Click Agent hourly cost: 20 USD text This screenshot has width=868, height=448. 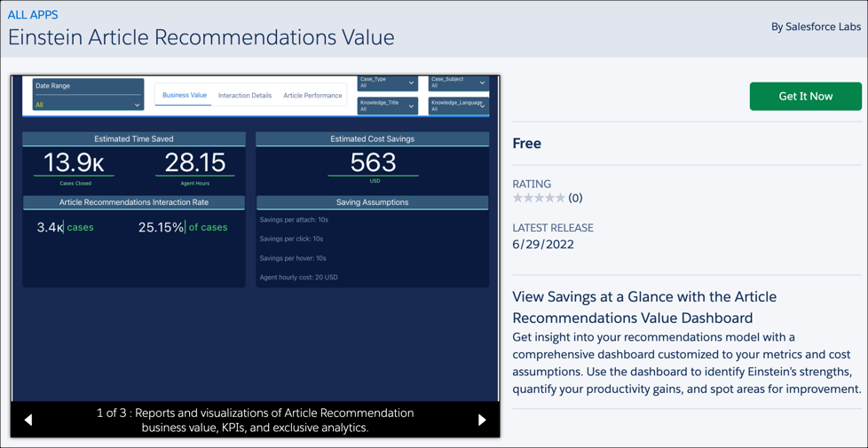coord(298,278)
